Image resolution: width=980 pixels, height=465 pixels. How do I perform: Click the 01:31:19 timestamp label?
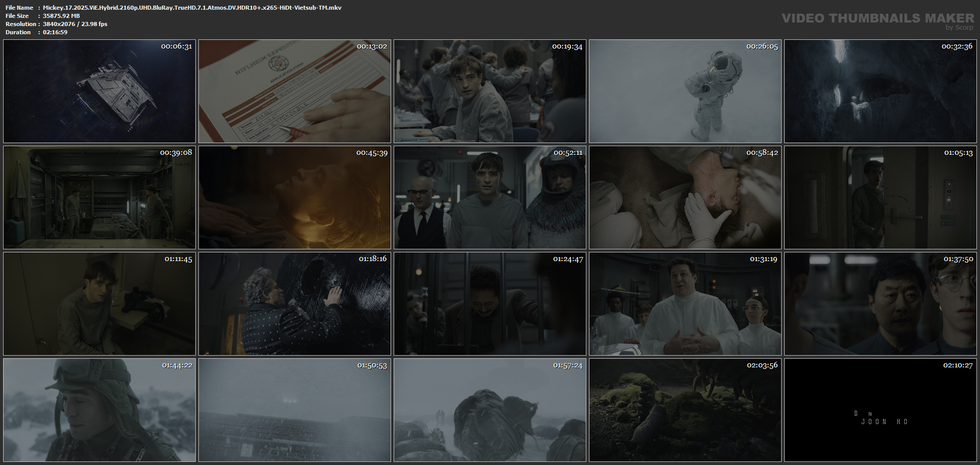coord(763,259)
